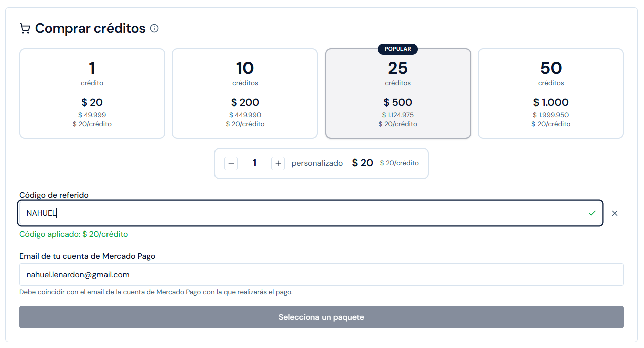Click the $ 500 price on the 25 credits card

tap(397, 102)
